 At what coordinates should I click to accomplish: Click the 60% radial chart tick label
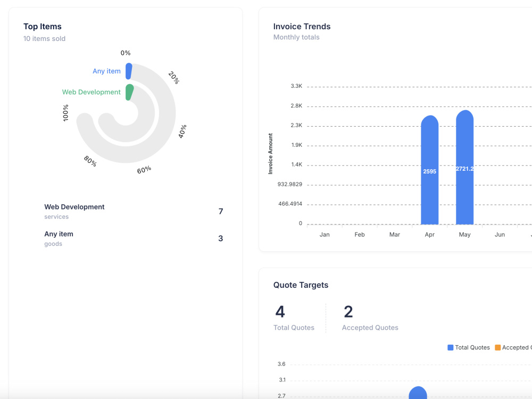point(144,170)
